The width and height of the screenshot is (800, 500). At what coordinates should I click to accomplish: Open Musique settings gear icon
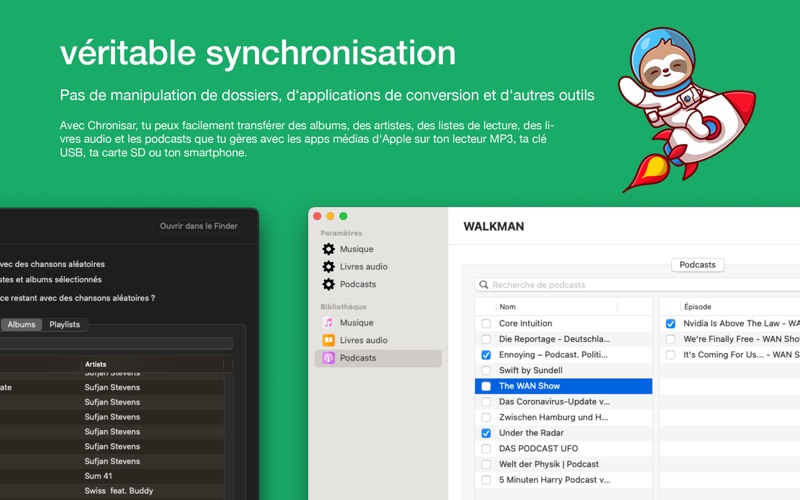pyautogui.click(x=329, y=249)
